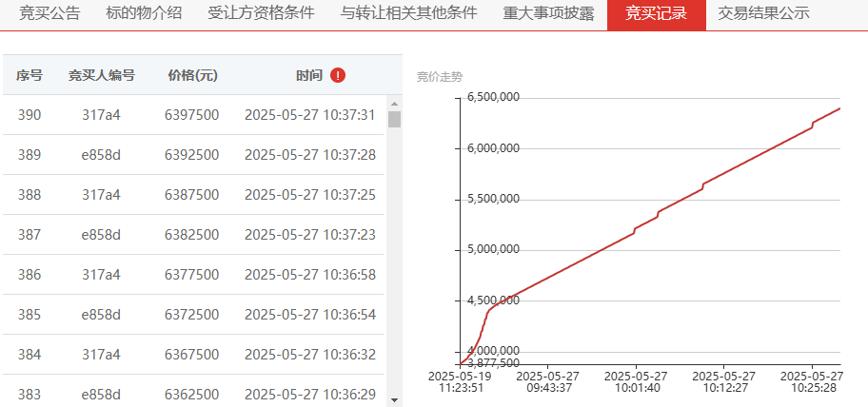Open 重大事项披露 tab
868x407 pixels.
click(548, 14)
